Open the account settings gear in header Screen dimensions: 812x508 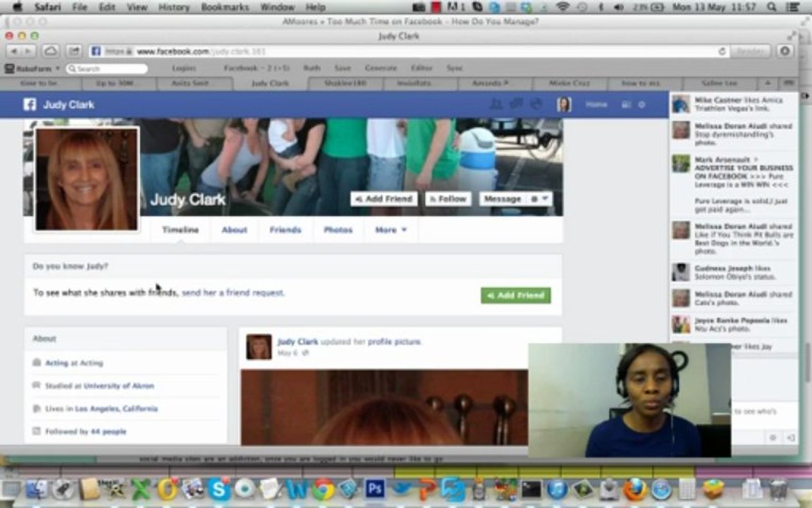pos(641,104)
